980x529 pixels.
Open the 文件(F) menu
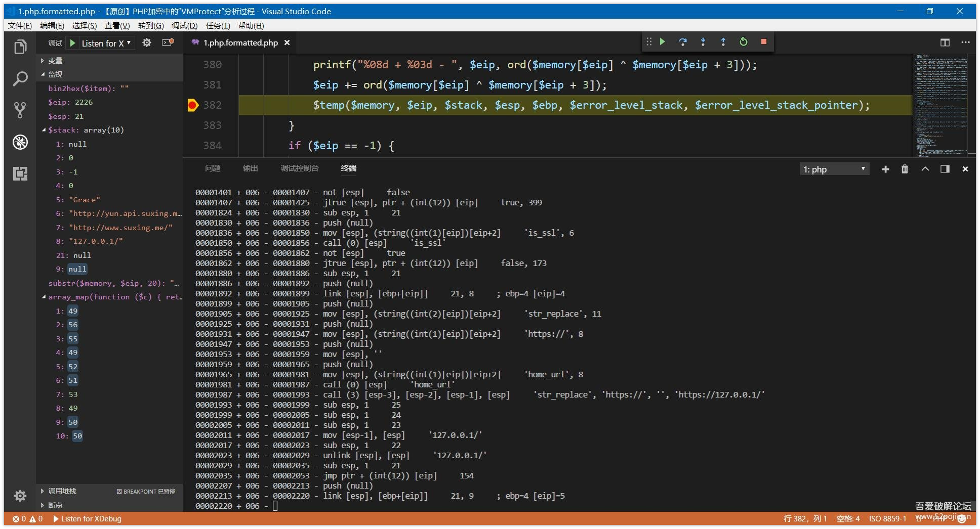tap(20, 25)
